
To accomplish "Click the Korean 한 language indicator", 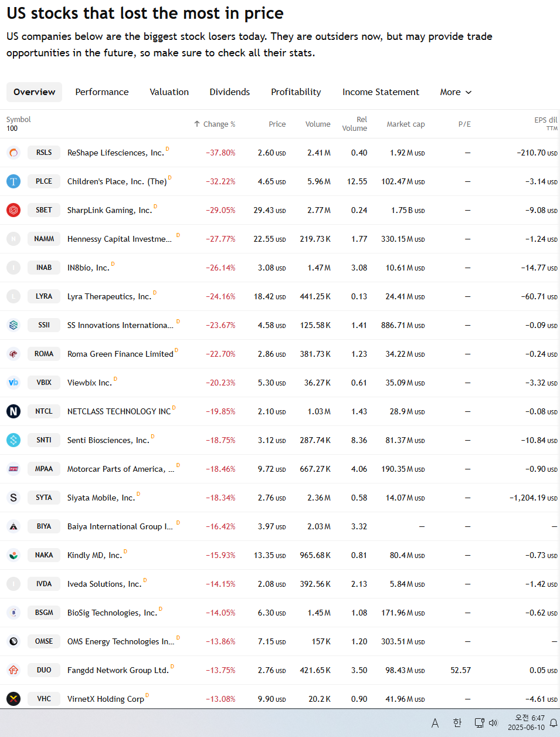I will 457,723.
